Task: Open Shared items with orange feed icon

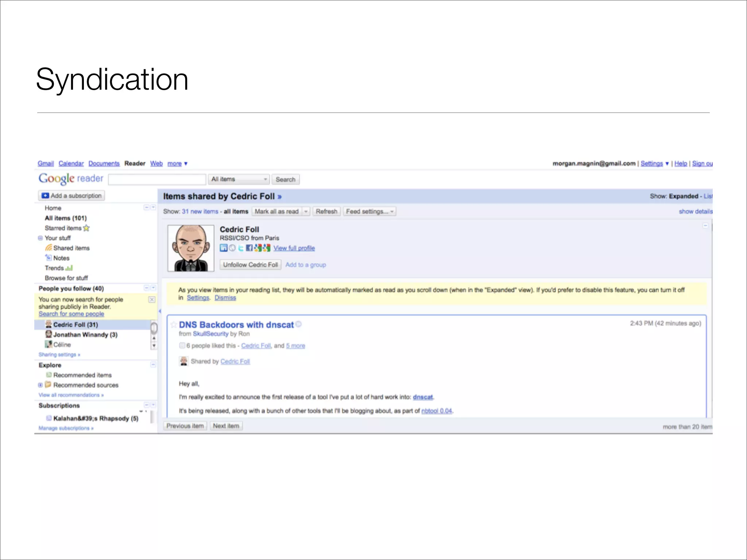Action: pos(71,248)
